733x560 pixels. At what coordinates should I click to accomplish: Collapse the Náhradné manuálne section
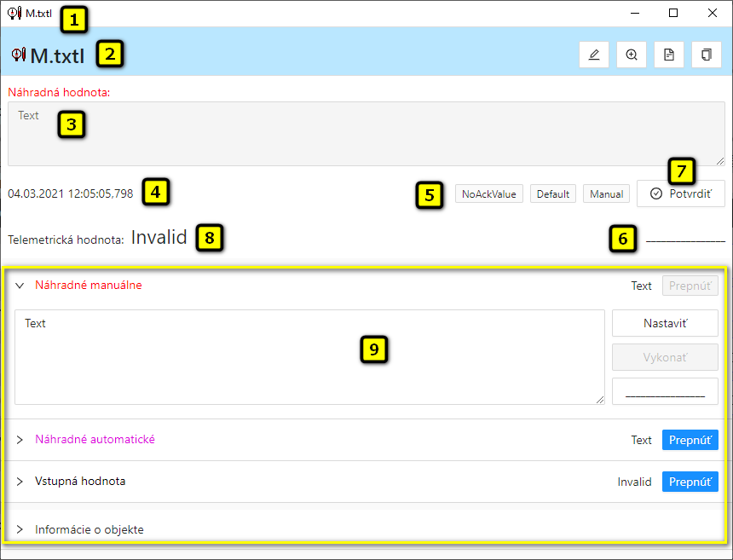pyautogui.click(x=20, y=286)
